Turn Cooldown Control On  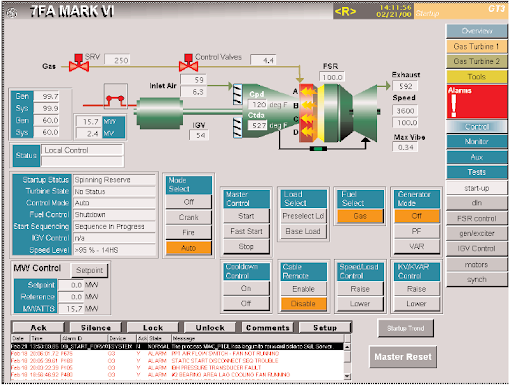[246, 288]
